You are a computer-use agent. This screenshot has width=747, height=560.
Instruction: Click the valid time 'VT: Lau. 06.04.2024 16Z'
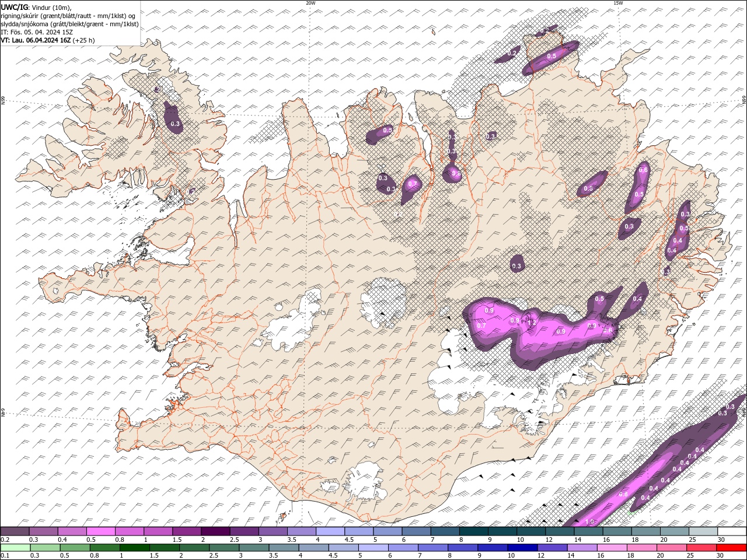click(36, 40)
